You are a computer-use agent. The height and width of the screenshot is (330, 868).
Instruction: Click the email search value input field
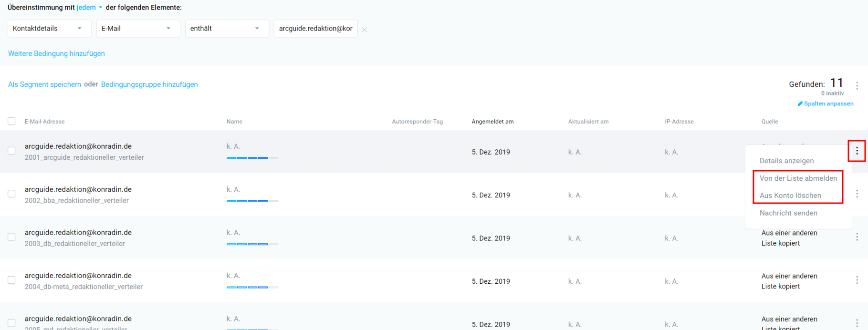click(315, 29)
